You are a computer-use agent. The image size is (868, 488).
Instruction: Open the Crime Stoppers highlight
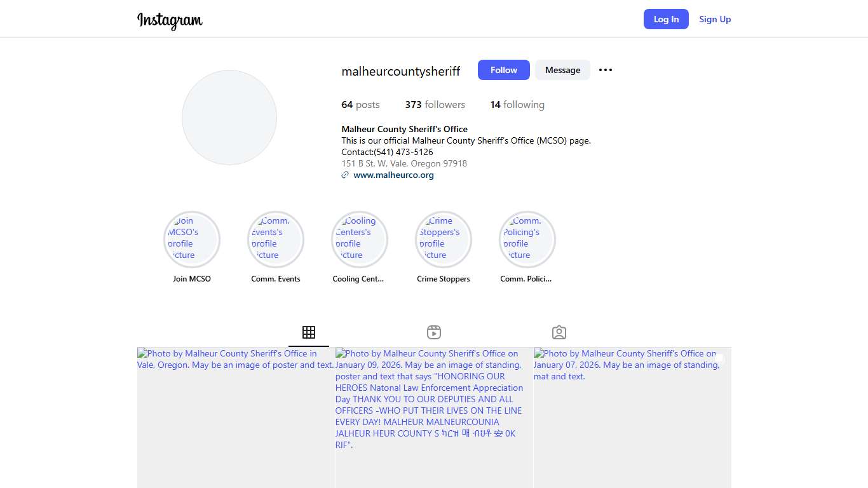444,240
